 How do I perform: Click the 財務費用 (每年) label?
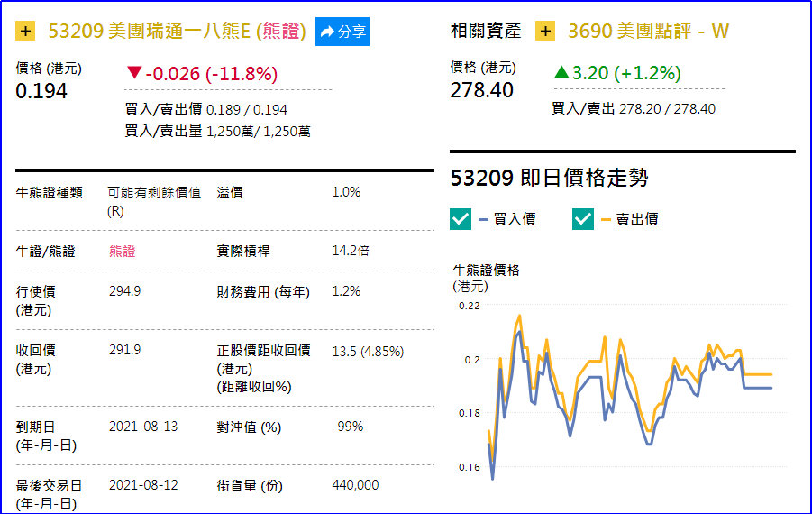[263, 291]
